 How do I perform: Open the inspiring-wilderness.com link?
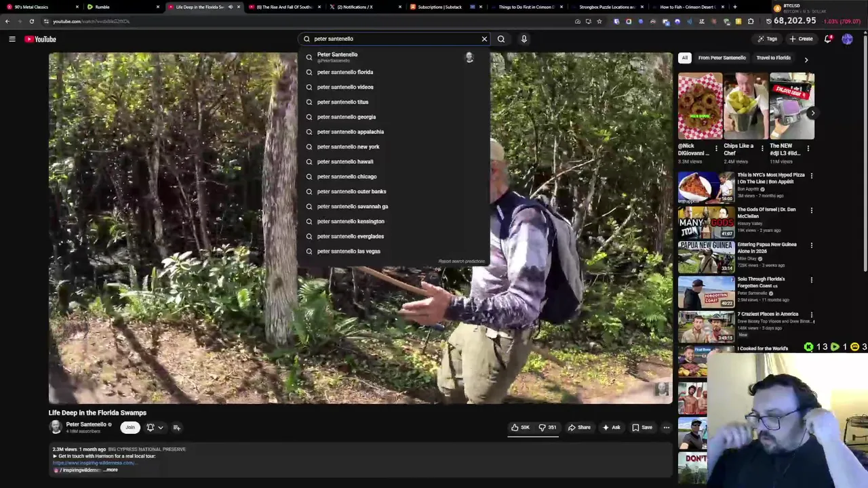pyautogui.click(x=94, y=463)
